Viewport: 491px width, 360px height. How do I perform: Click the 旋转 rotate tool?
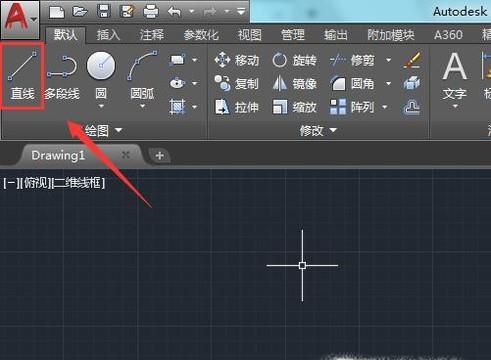point(294,60)
